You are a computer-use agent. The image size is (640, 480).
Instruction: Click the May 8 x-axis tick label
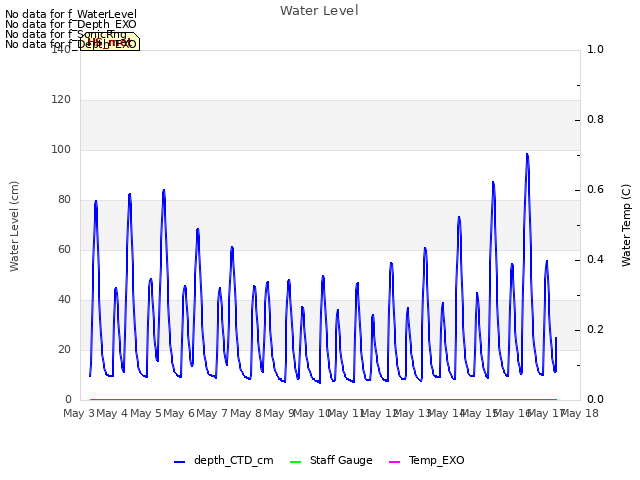tap(246, 413)
